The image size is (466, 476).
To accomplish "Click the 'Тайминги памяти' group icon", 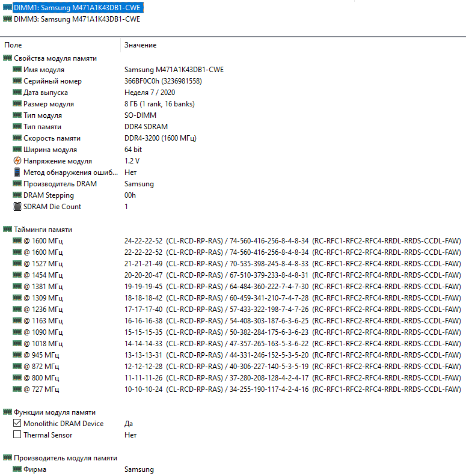I will (7, 229).
